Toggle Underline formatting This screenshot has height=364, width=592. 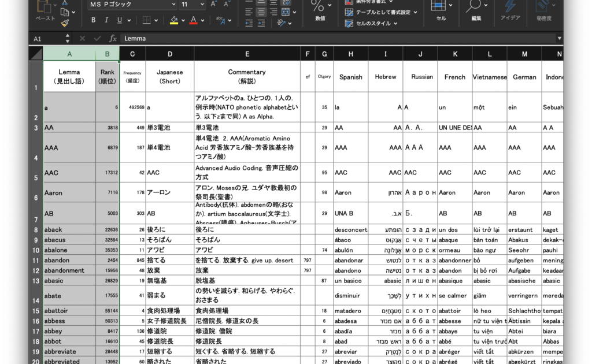click(120, 20)
